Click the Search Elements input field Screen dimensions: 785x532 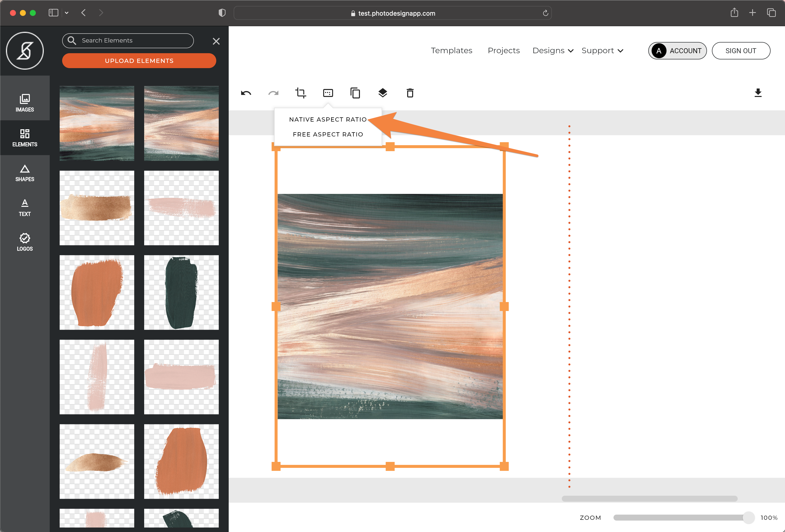click(128, 41)
